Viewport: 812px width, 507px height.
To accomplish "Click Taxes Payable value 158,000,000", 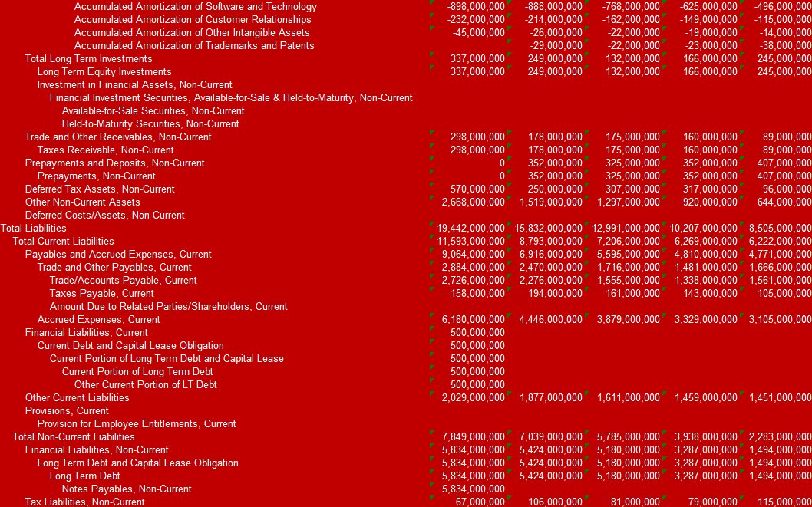I will [x=477, y=293].
